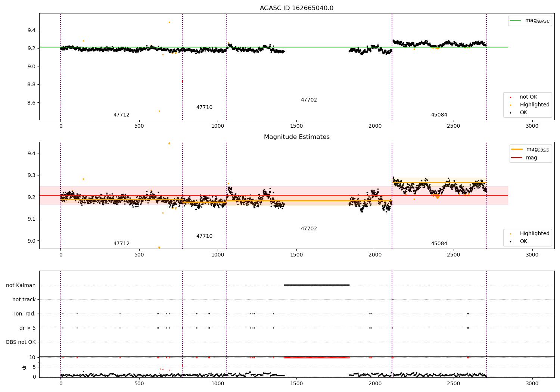The height and width of the screenshot is (392, 560).
Task: Click x-tick 500 under middle plot
Action: 139,255
